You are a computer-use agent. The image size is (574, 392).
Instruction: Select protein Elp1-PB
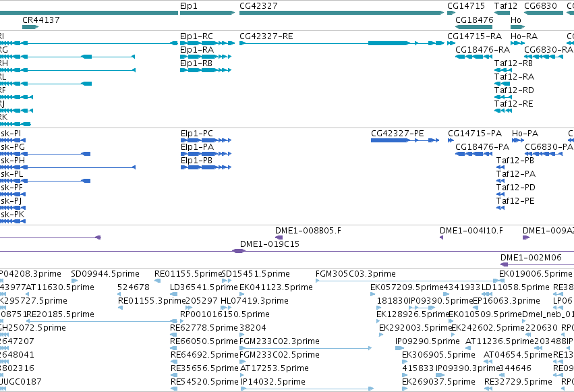206,167
